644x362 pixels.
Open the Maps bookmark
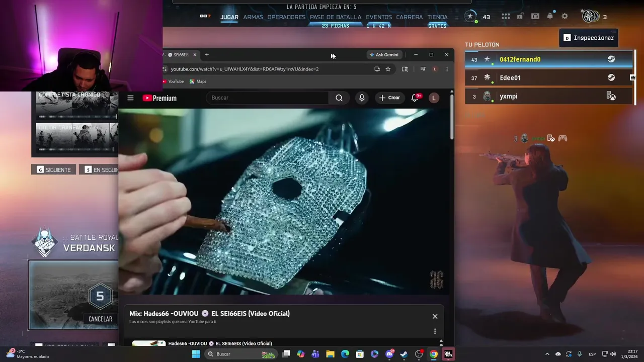coord(198,81)
